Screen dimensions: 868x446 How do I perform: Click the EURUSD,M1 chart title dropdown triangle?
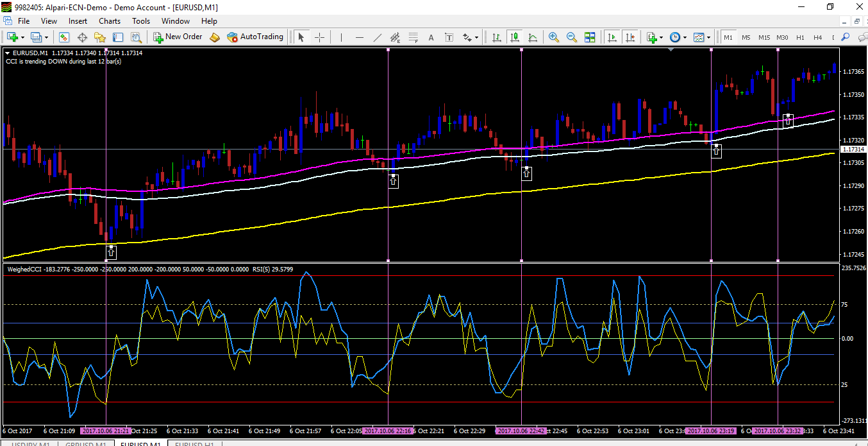pyautogui.click(x=7, y=53)
